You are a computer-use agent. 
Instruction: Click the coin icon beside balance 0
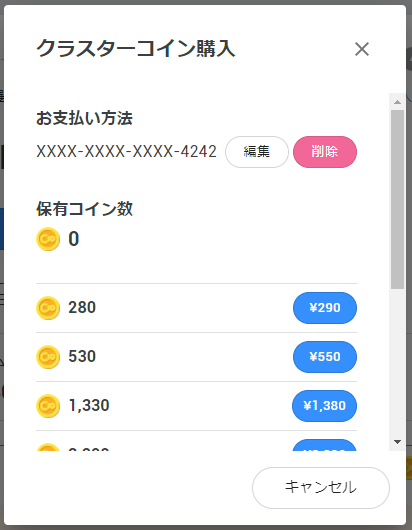[48, 239]
